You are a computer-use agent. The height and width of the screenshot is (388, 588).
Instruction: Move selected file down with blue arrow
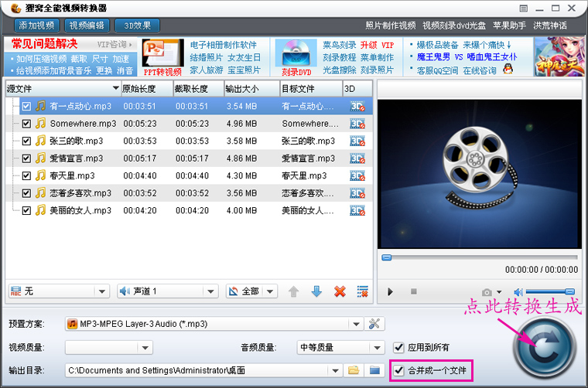(317, 291)
